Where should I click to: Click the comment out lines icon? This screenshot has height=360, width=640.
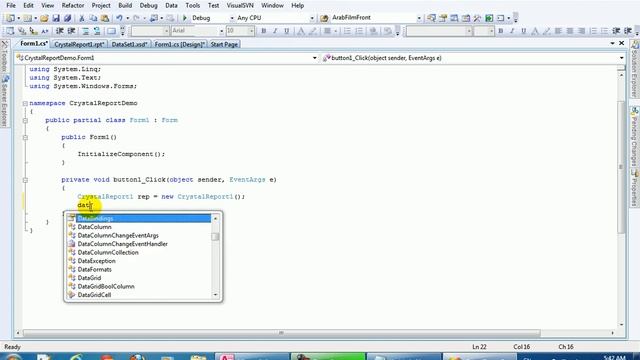(85, 31)
